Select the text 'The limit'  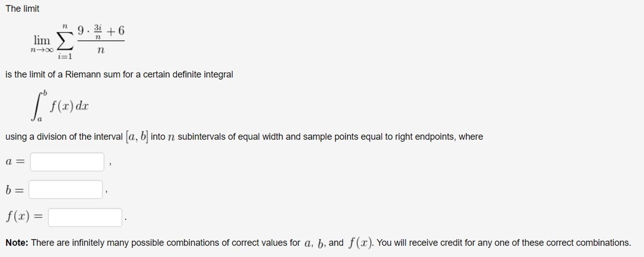click(x=22, y=8)
